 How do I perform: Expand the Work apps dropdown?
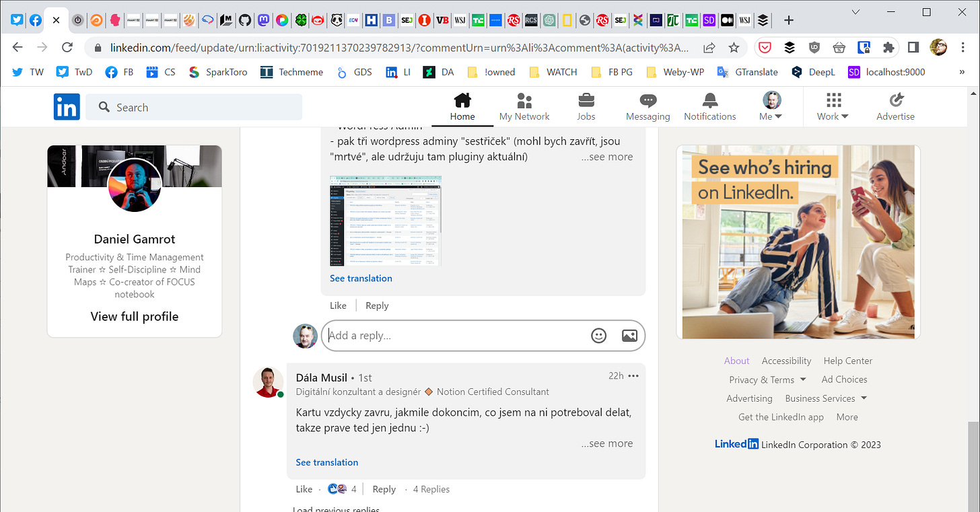833,108
